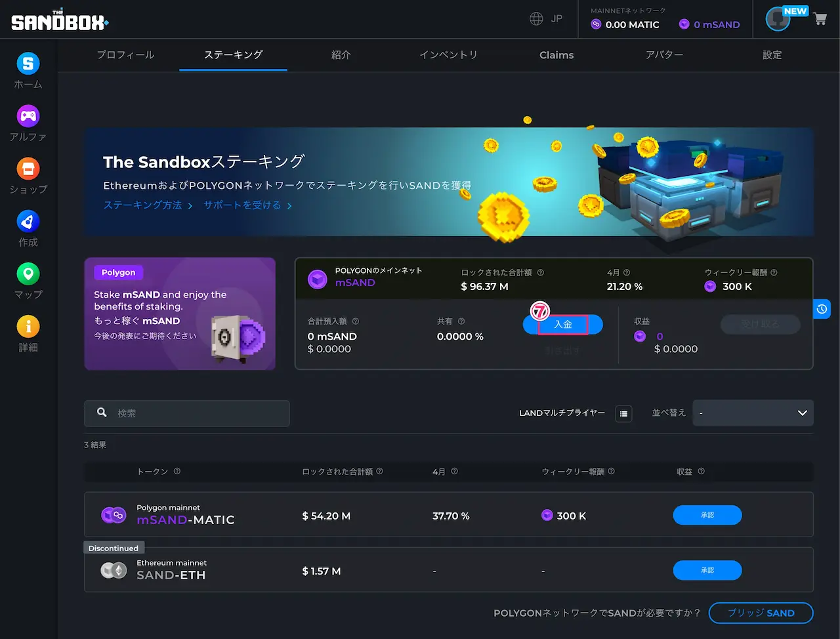Open the Details info icon
Viewport: 840px width, 639px height.
28,326
